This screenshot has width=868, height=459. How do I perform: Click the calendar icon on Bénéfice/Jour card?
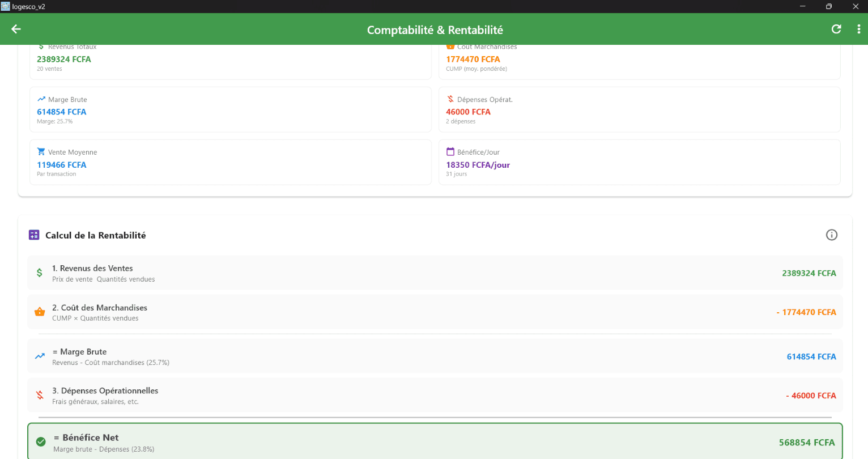tap(450, 152)
